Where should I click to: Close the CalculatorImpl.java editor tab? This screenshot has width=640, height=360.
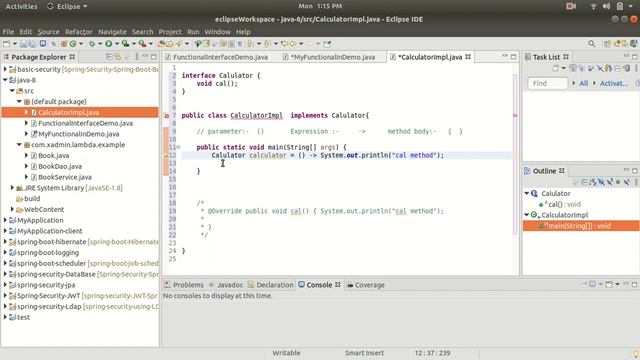468,57
